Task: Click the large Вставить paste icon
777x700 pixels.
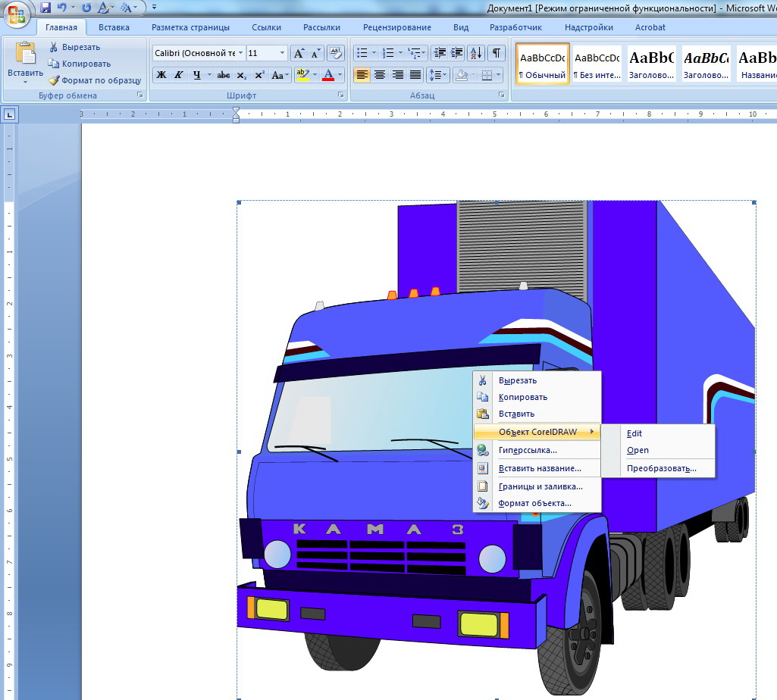Action: pos(25,53)
